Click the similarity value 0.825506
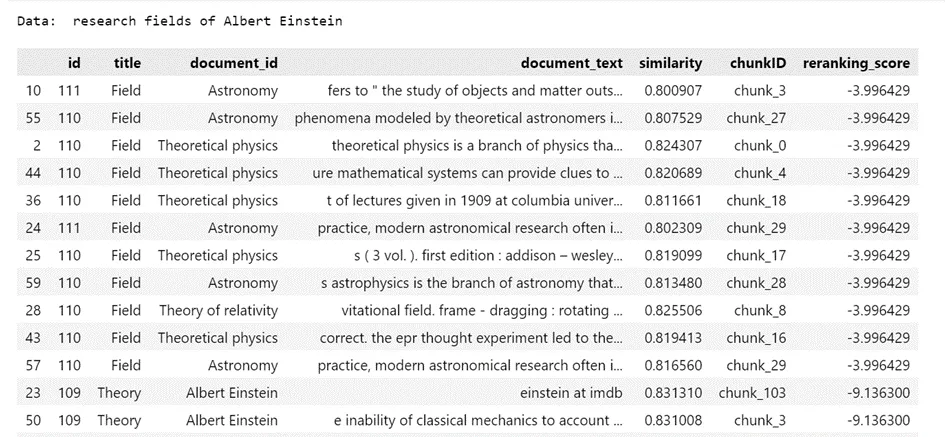 click(x=673, y=310)
